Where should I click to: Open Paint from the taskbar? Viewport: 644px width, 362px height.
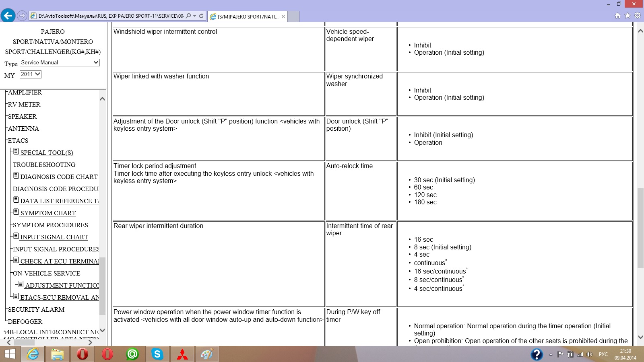207,354
